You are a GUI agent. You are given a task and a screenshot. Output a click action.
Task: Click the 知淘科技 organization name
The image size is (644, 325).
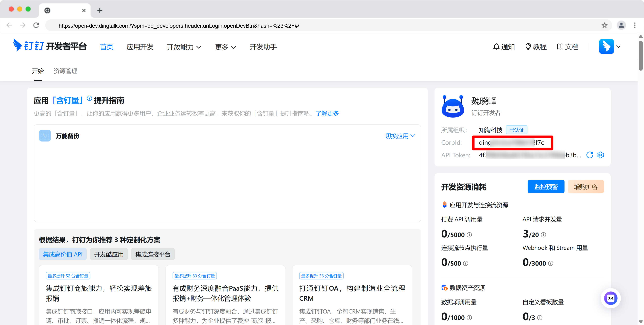tap(490, 130)
